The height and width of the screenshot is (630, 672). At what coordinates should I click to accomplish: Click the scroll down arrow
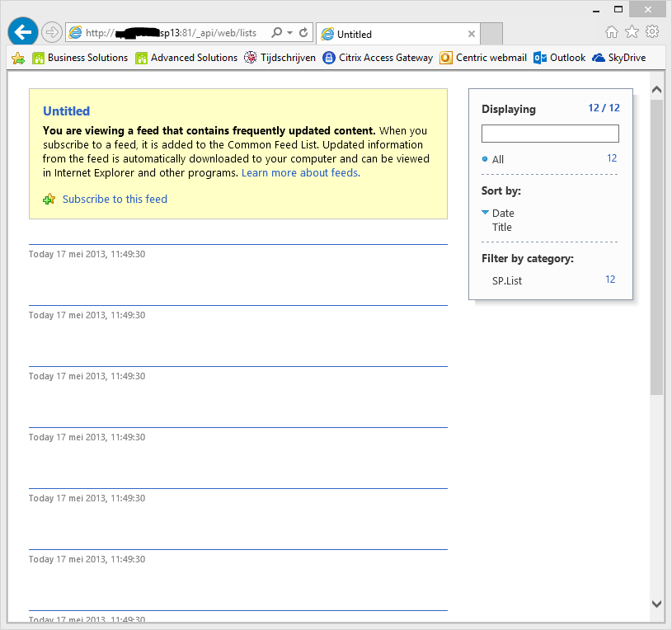(656, 604)
